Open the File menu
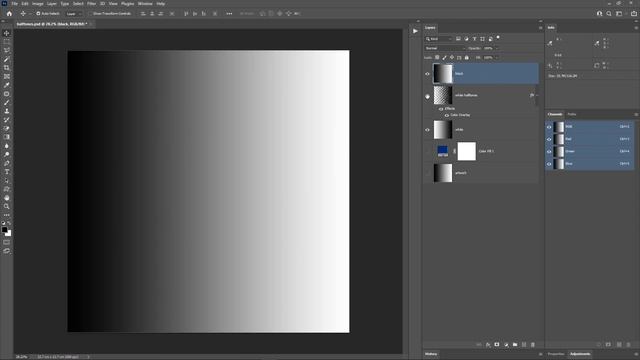 tap(14, 4)
